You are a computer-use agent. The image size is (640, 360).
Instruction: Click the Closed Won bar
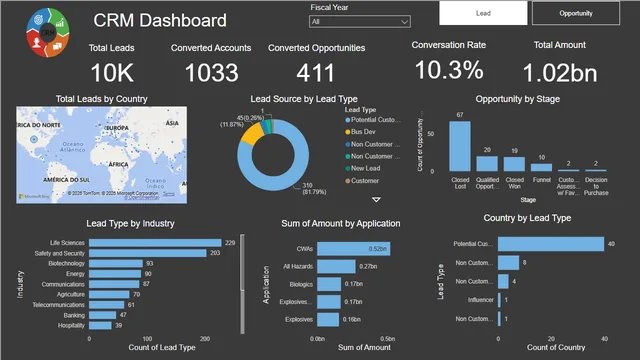coord(514,164)
